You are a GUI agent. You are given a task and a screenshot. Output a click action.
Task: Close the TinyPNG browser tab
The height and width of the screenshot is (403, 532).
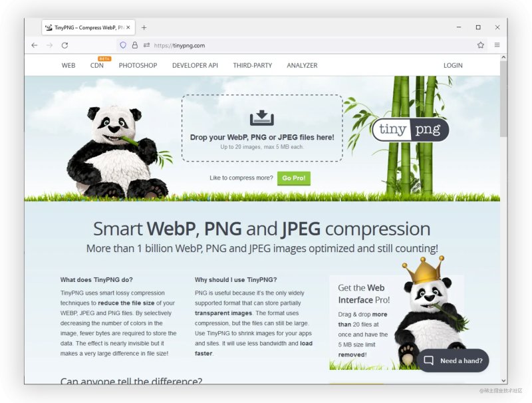point(128,27)
